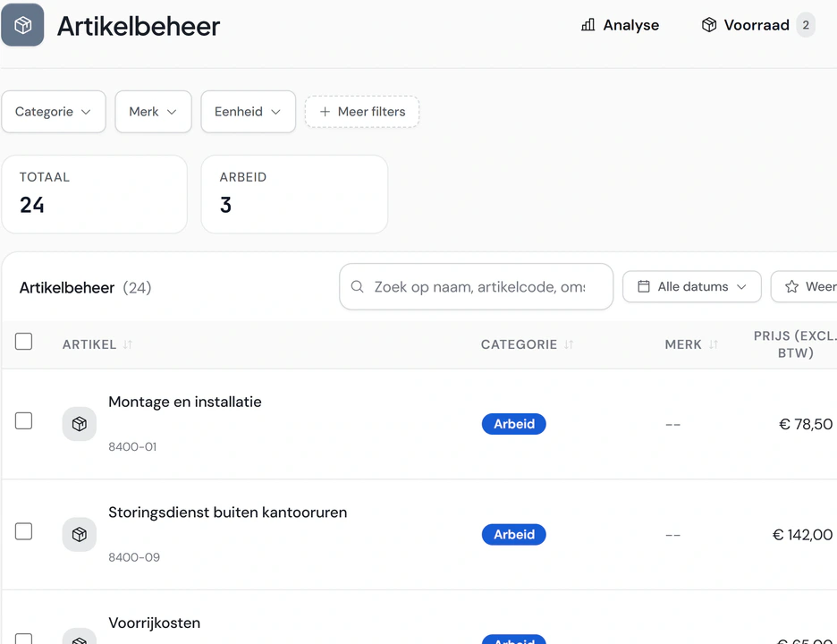Check the Voorrijkosten row checkbox
Viewport: 837px width, 644px height.
(x=23, y=639)
